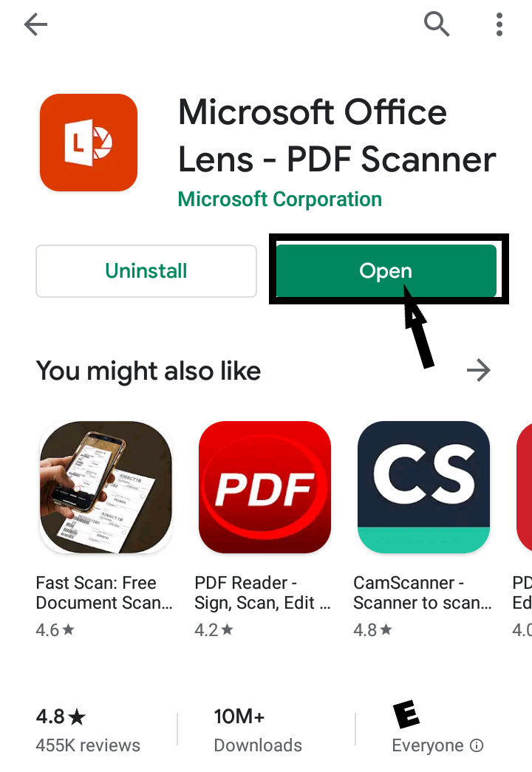Open the Fast Scan app icon

106,487
